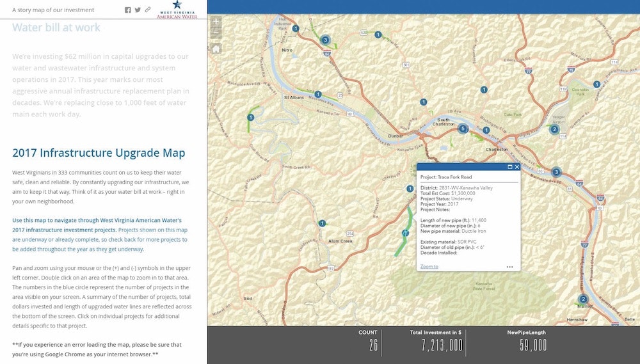Copy the story map link icon

tap(148, 10)
